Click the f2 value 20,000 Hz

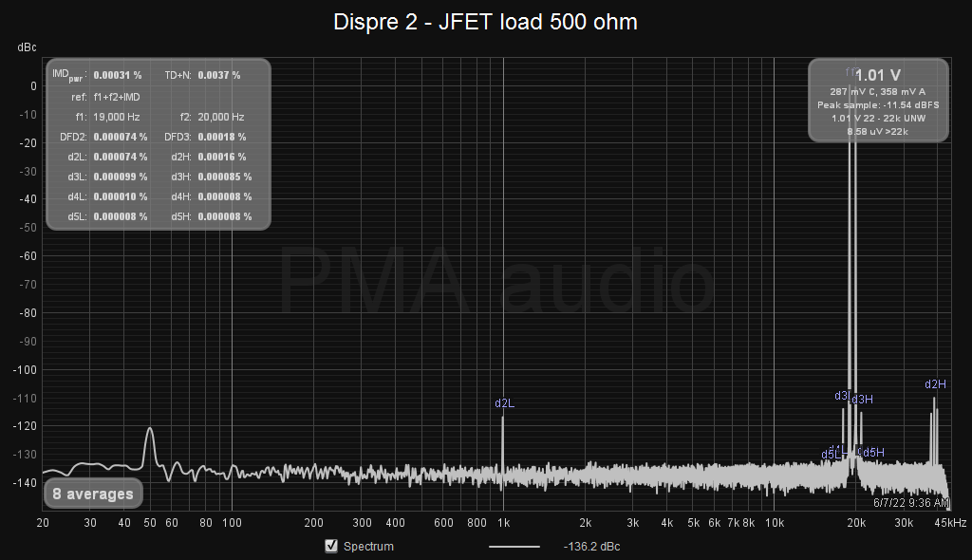click(221, 117)
